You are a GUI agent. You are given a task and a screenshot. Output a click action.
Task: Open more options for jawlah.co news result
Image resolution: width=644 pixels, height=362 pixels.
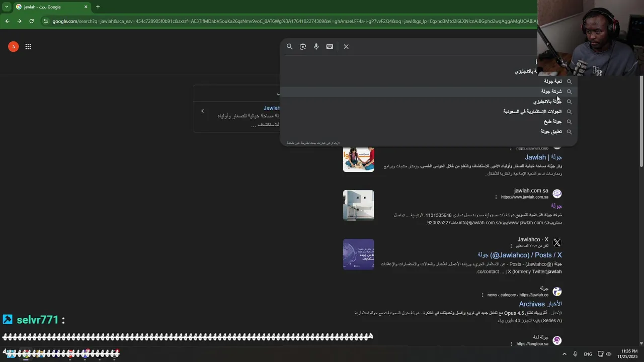(482, 295)
